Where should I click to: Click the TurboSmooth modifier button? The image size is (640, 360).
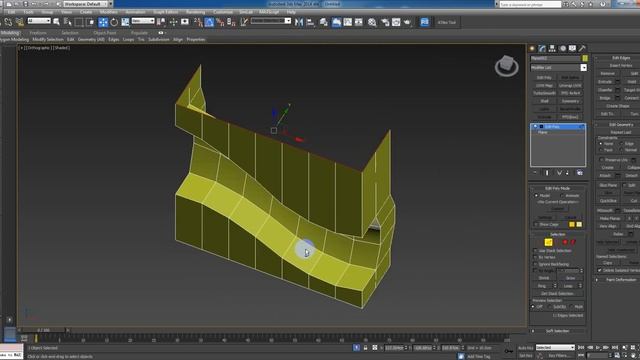tap(544, 93)
